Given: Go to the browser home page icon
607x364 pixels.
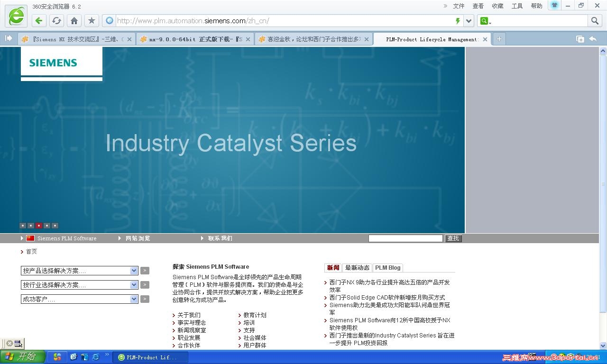Looking at the screenshot, I should coord(74,20).
